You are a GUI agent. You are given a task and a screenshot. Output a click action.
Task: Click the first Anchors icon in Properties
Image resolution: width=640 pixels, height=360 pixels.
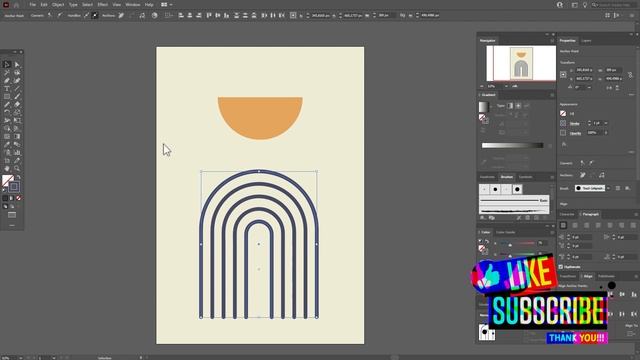[582, 175]
